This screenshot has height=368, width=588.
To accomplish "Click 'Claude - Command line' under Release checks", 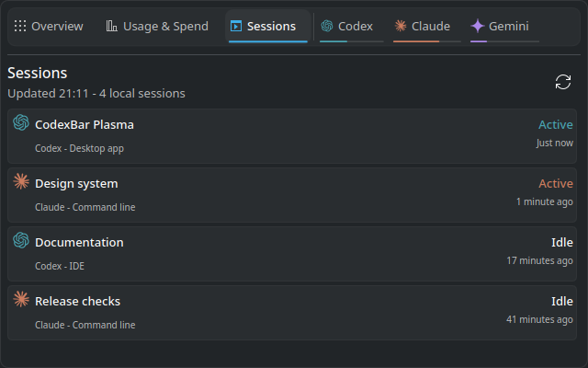I will click(x=85, y=325).
